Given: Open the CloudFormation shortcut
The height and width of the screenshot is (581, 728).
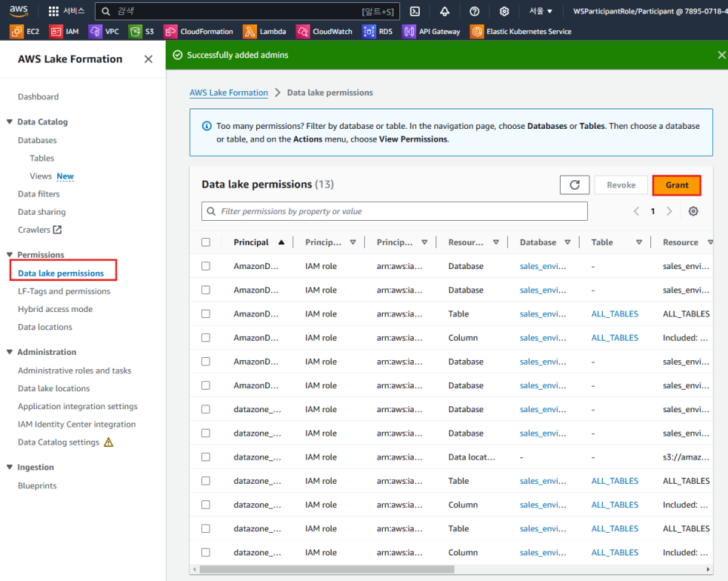Looking at the screenshot, I should click(x=199, y=32).
